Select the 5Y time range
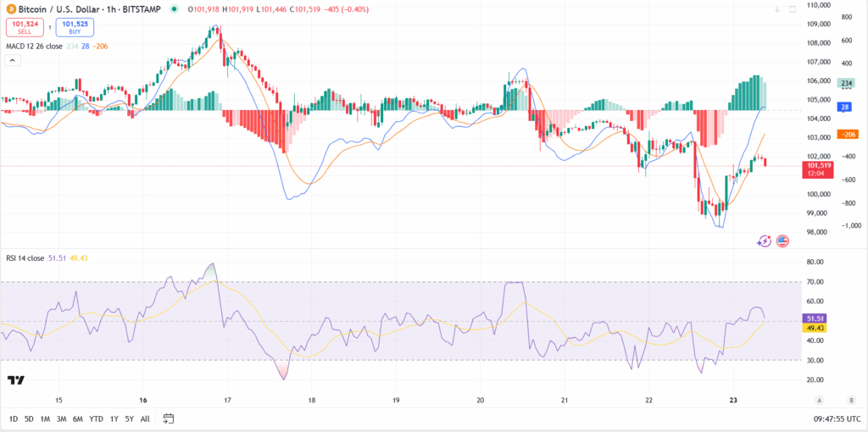 coord(130,418)
